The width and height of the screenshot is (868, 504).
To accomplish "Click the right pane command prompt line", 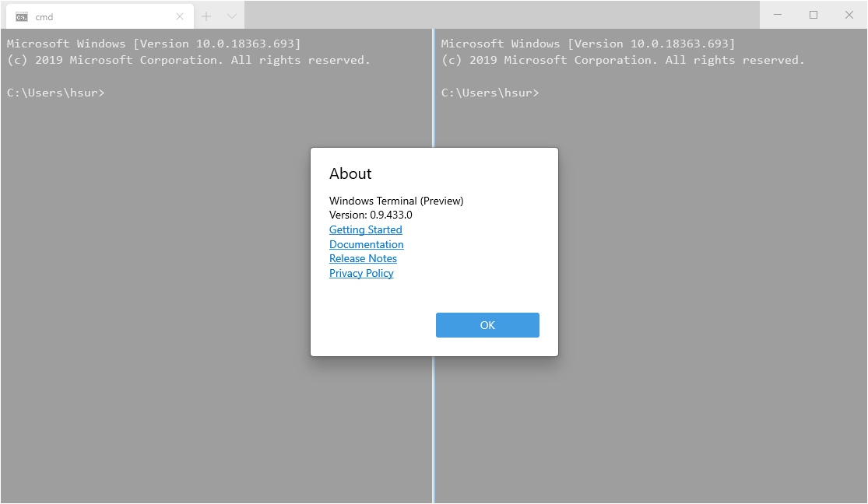I will [490, 92].
